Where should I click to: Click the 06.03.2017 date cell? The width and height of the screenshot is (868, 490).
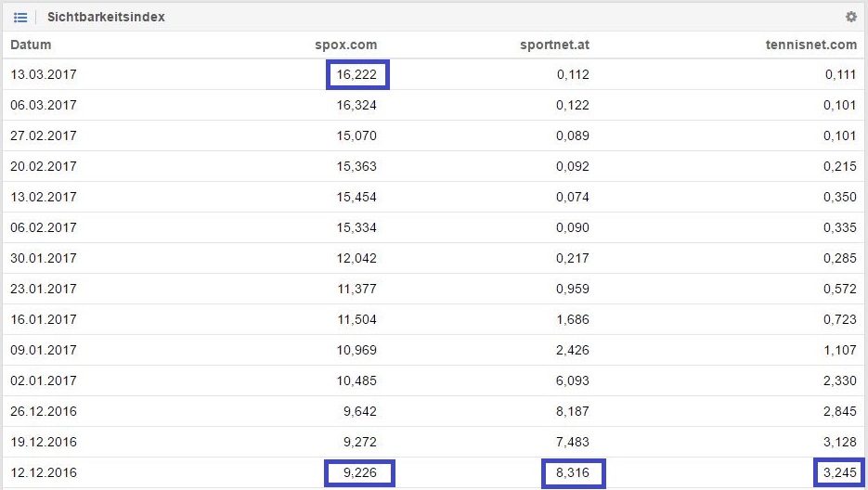(x=44, y=105)
